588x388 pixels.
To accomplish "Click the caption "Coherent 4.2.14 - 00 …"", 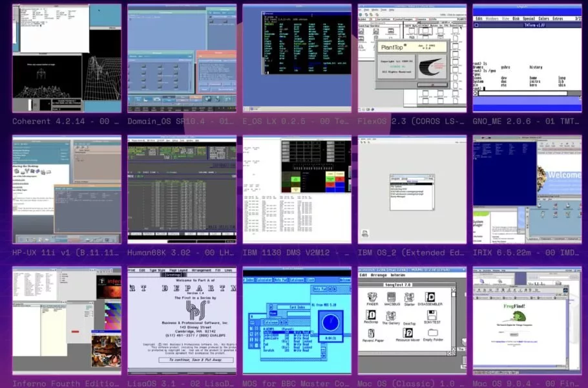I will pyautogui.click(x=66, y=121).
